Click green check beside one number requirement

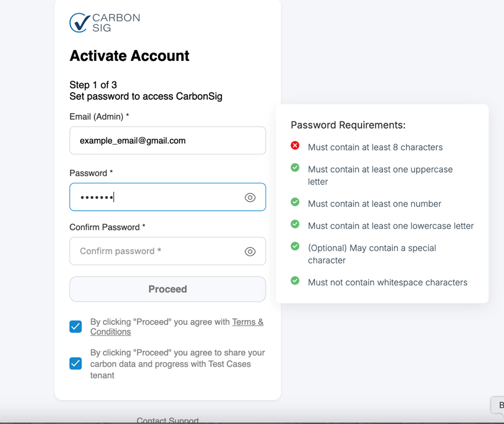click(295, 202)
